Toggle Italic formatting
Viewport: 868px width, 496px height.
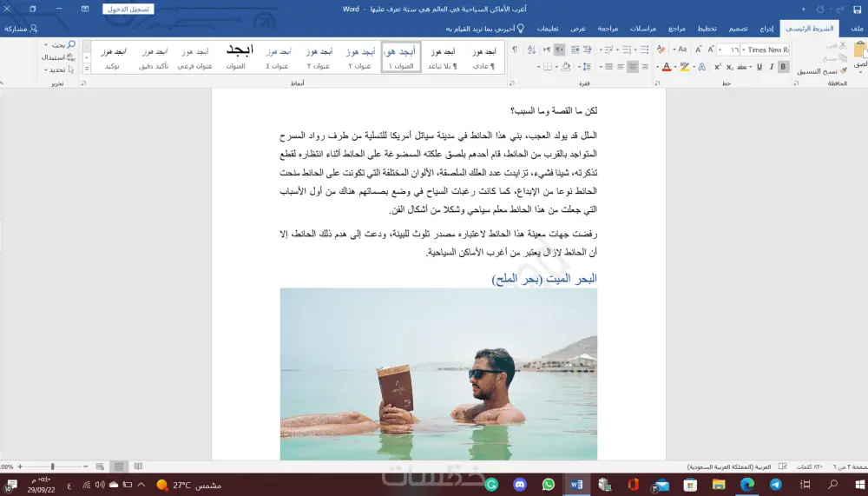click(772, 67)
